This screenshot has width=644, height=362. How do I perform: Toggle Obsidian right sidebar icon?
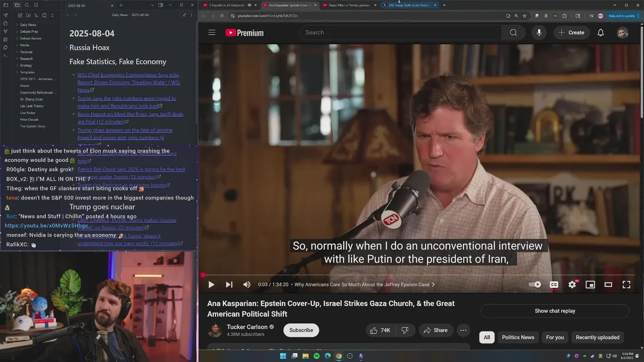[x=160, y=5]
